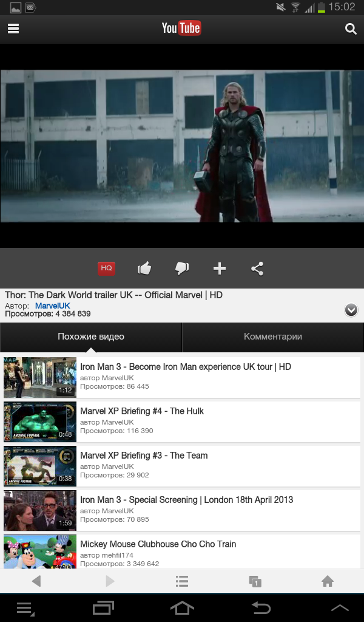This screenshot has height=622, width=364.
Task: Open YouTube search magnifier
Action: pos(351,29)
